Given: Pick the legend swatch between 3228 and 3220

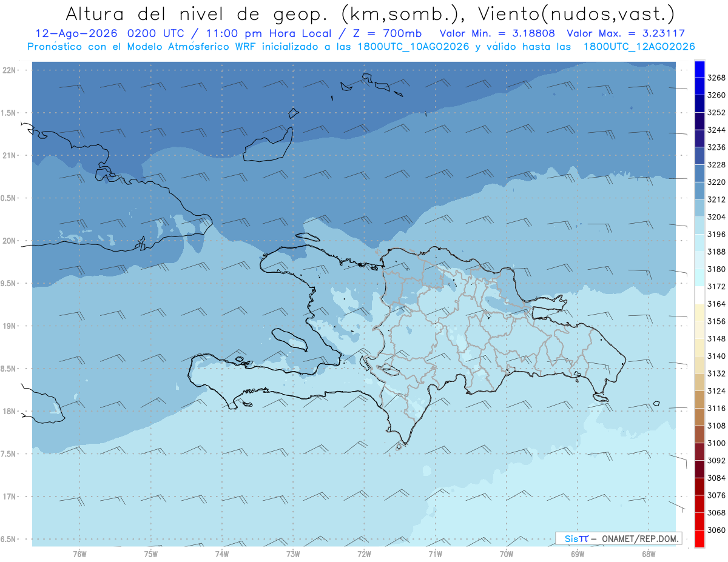Looking at the screenshot, I should pos(699,173).
